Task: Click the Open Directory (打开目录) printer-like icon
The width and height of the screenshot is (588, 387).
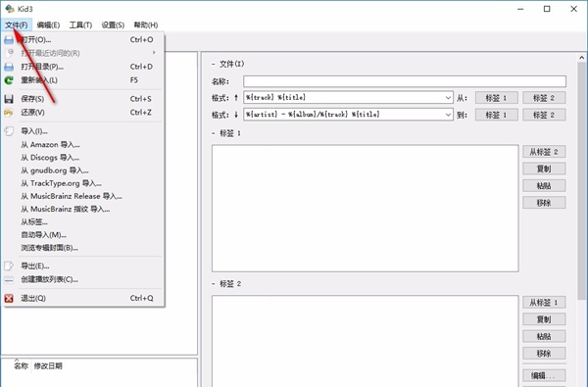Action: [x=9, y=67]
